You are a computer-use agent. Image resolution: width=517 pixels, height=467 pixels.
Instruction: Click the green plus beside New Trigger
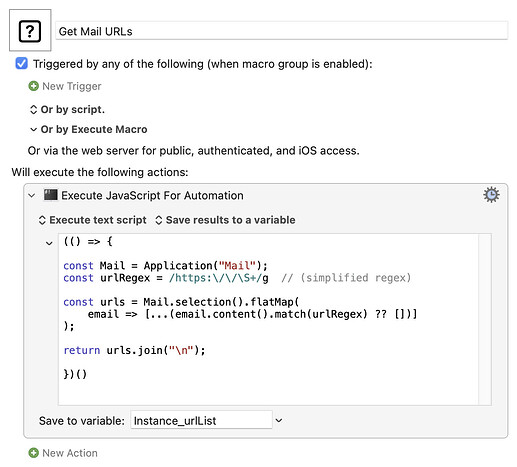point(33,86)
